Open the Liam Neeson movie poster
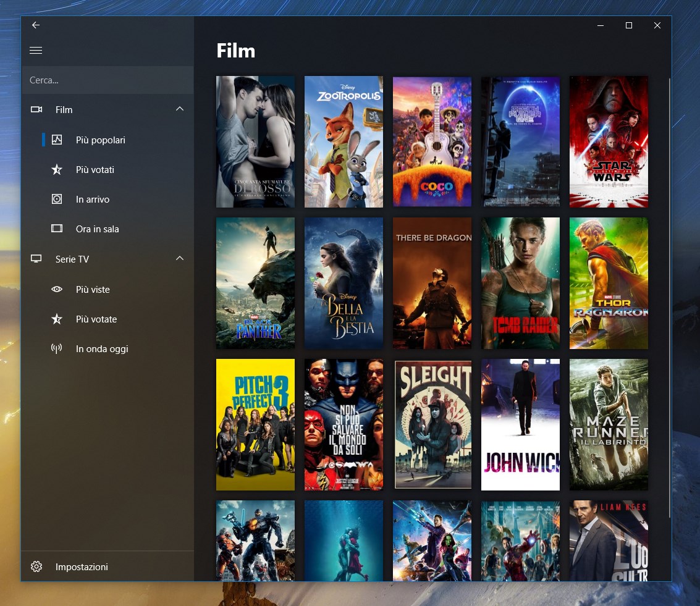Image resolution: width=700 pixels, height=606 pixels. [609, 541]
